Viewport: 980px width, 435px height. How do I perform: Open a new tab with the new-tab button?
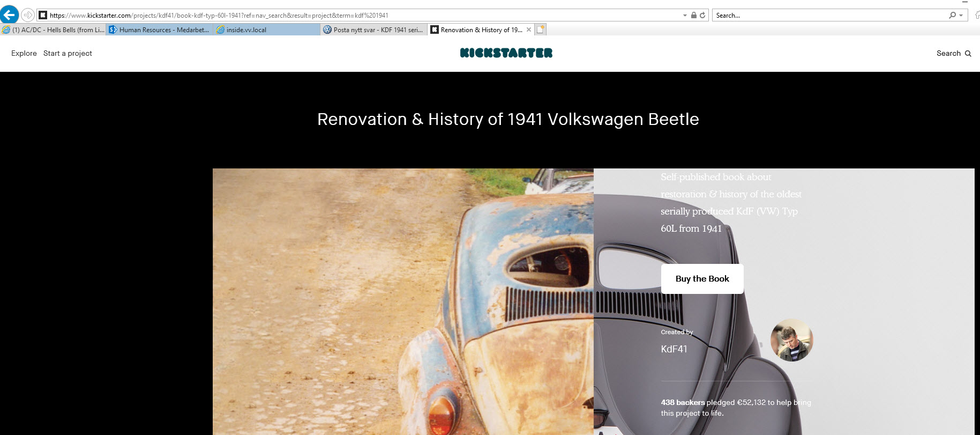pyautogui.click(x=541, y=30)
